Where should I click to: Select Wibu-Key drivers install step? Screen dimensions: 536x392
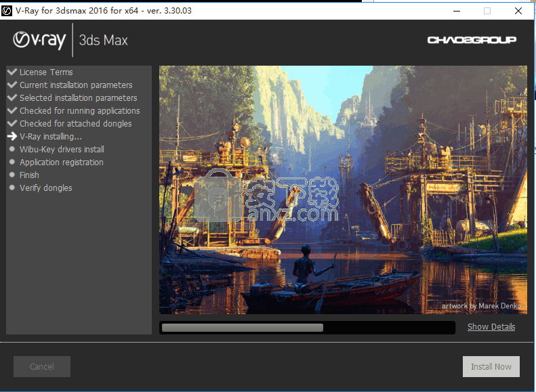tap(62, 150)
